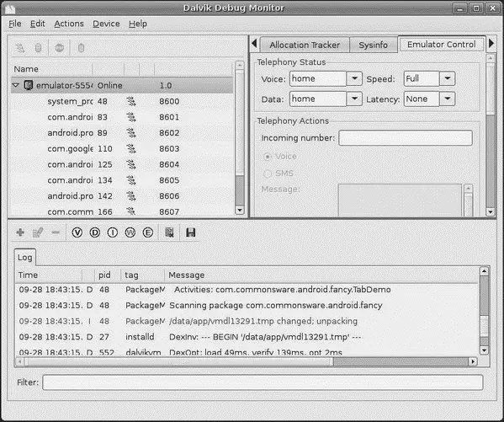The width and height of the screenshot is (504, 422).
Task: Click the bug icon in the pid 110 row
Action: [x=131, y=149]
